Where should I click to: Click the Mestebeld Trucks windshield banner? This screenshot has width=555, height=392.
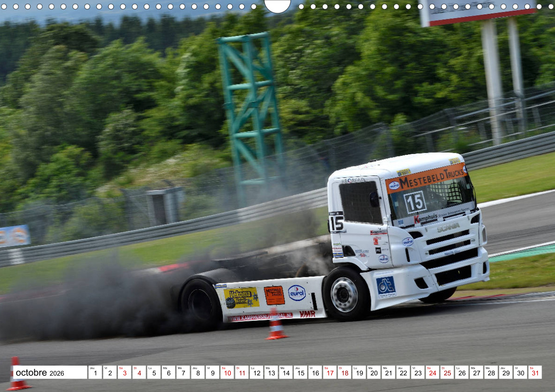(x=426, y=177)
